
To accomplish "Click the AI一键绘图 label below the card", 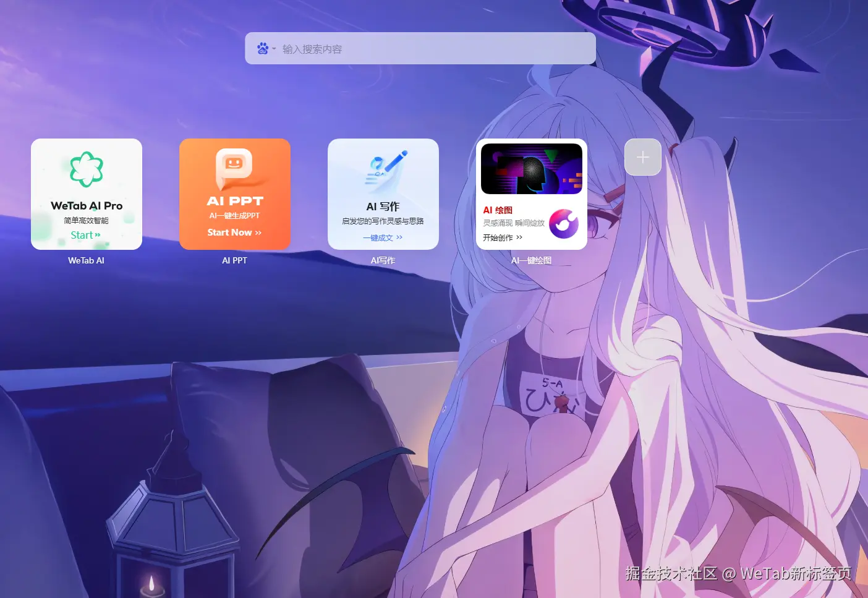I will tap(531, 260).
